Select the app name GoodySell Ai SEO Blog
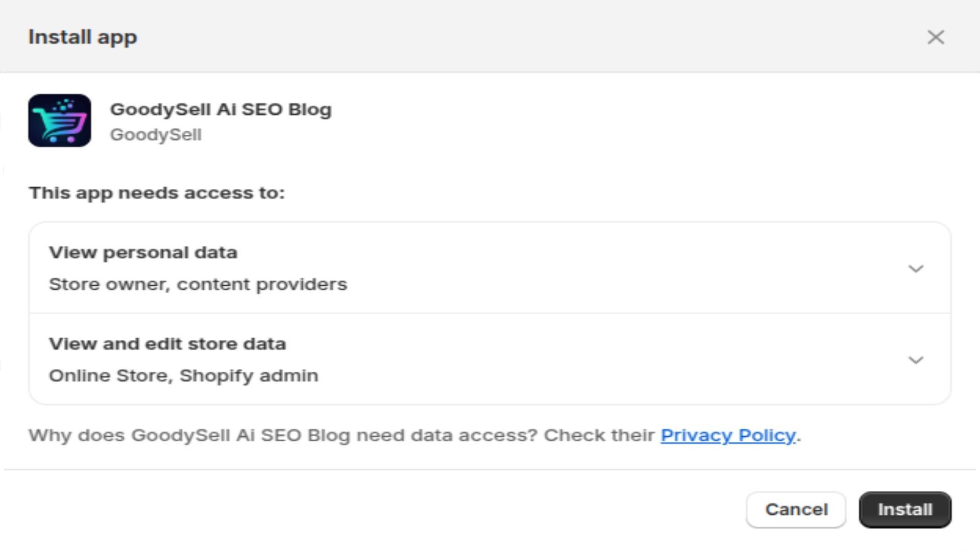980x551 pixels. pos(222,109)
